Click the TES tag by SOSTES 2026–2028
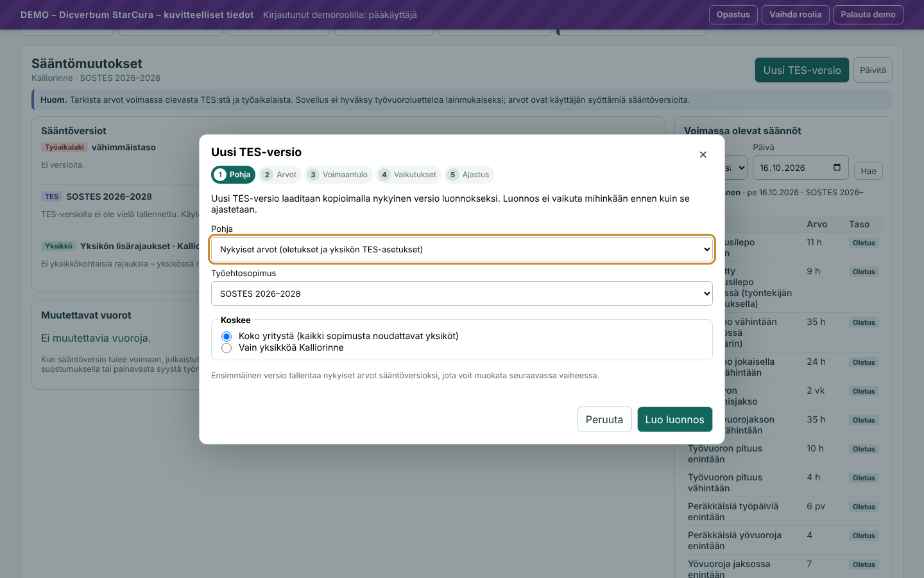Image resolution: width=924 pixels, height=578 pixels. point(52,197)
